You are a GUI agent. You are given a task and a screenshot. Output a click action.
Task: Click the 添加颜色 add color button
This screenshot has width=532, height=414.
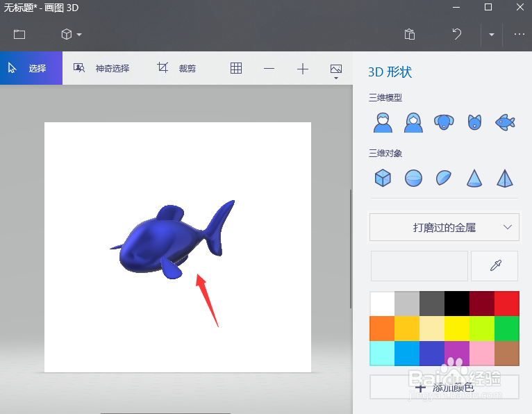pos(444,387)
